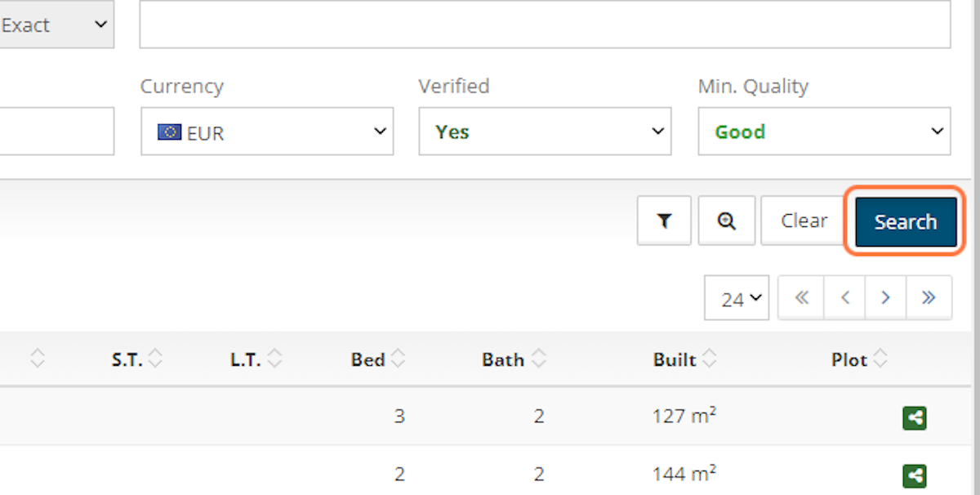Go to the next results page
This screenshot has height=495, width=980.
click(x=886, y=298)
